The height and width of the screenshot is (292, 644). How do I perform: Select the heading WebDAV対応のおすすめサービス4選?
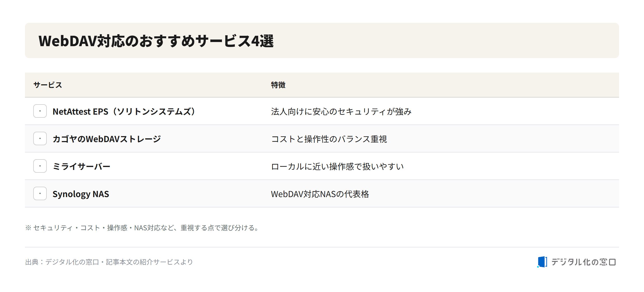[x=156, y=41]
